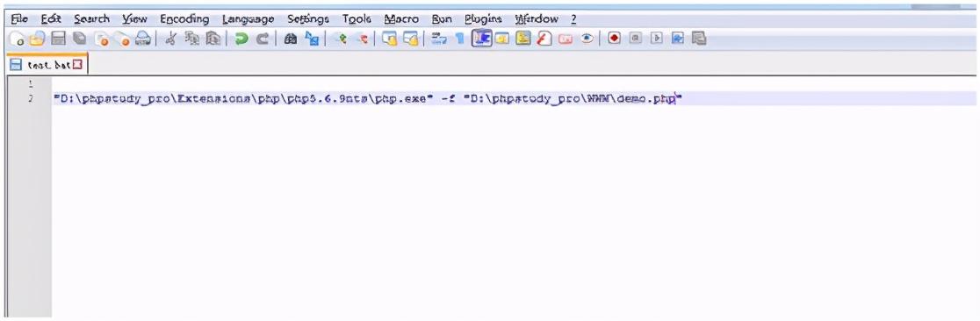Close the test.bat tab with its red X
The image size is (980, 321).
[x=77, y=65]
